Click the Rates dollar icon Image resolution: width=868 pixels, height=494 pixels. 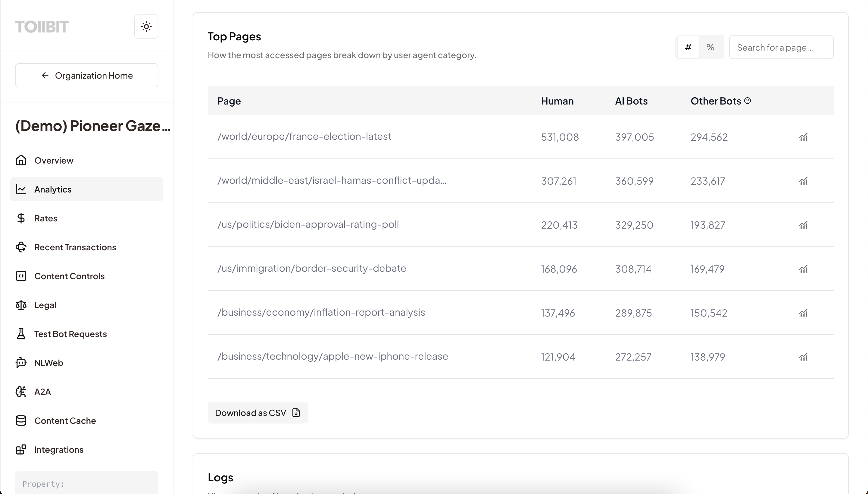21,218
